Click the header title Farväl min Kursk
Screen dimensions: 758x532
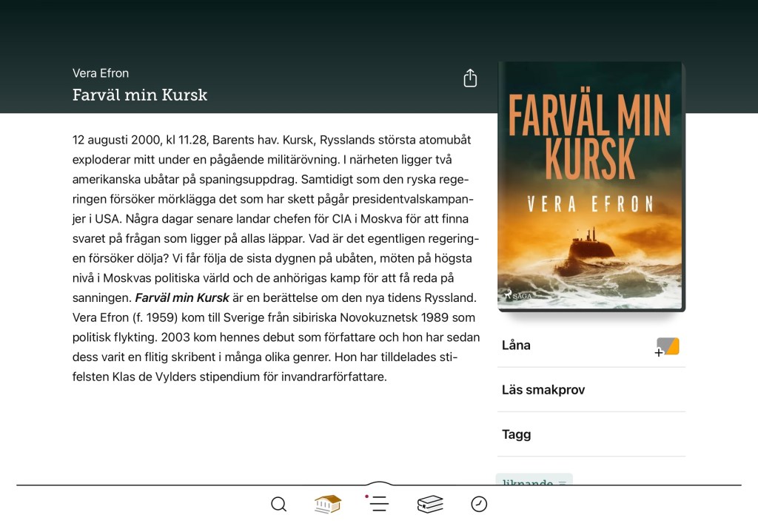click(140, 95)
